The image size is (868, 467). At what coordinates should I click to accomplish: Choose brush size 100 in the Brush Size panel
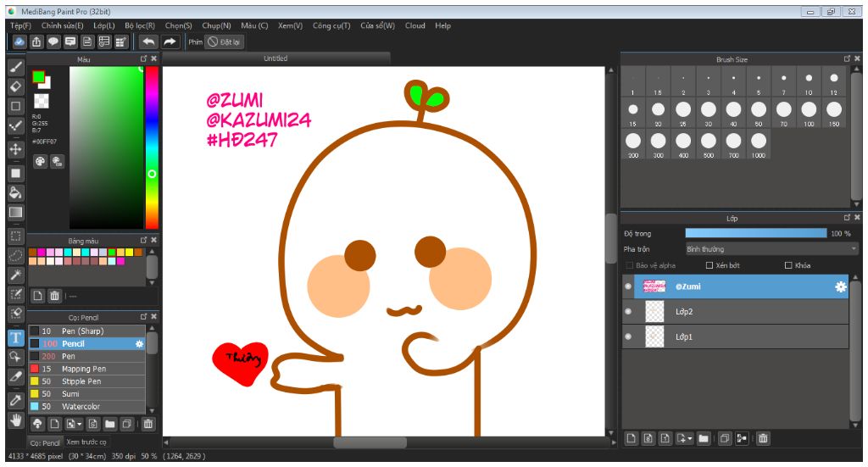tap(809, 113)
